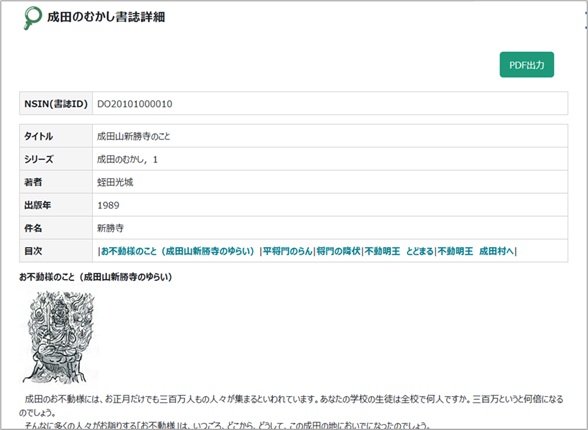Click the NSIN(書誌ID) label cell
The image size is (588, 430).
click(56, 103)
